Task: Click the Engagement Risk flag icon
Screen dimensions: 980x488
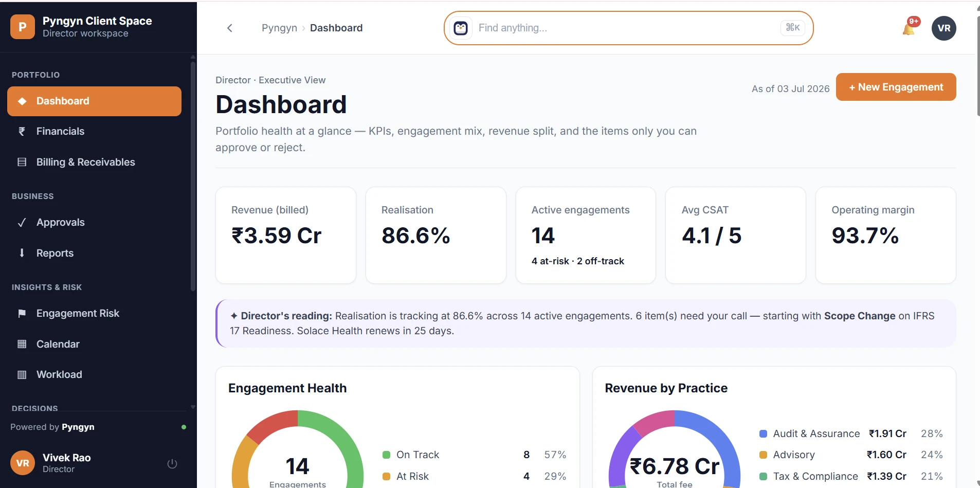Action: coord(22,314)
